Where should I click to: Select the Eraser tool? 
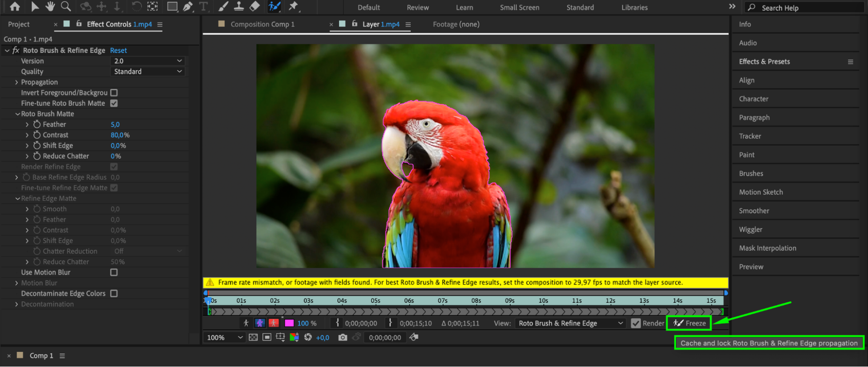[x=254, y=7]
